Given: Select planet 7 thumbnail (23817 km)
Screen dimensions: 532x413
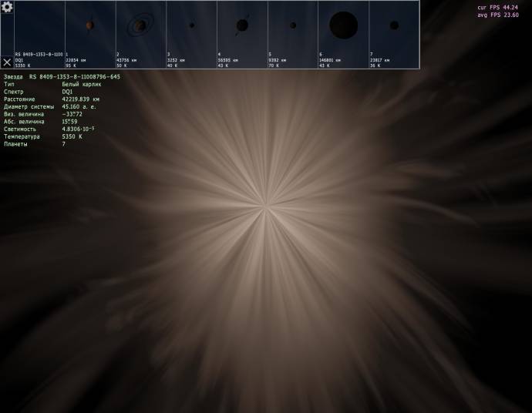Looking at the screenshot, I should click(394, 34).
